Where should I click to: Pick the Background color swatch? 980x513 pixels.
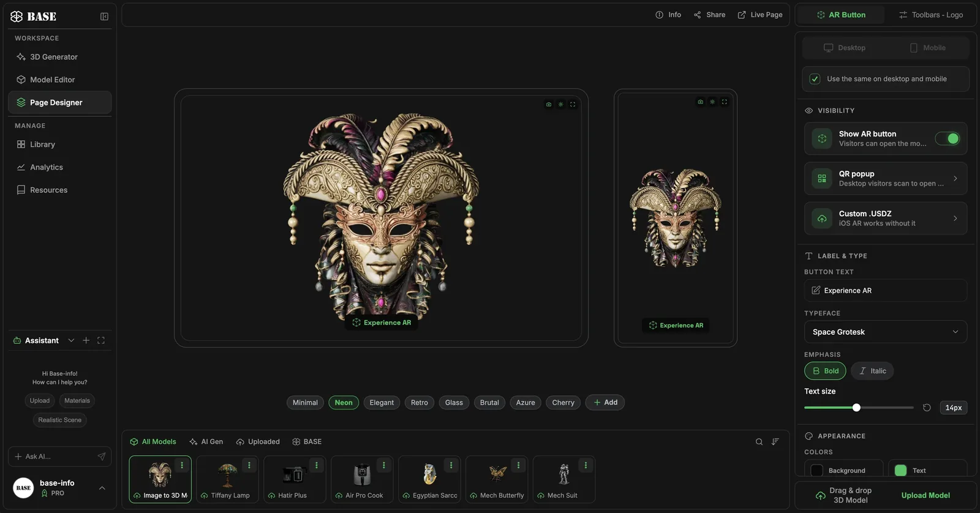coord(816,471)
